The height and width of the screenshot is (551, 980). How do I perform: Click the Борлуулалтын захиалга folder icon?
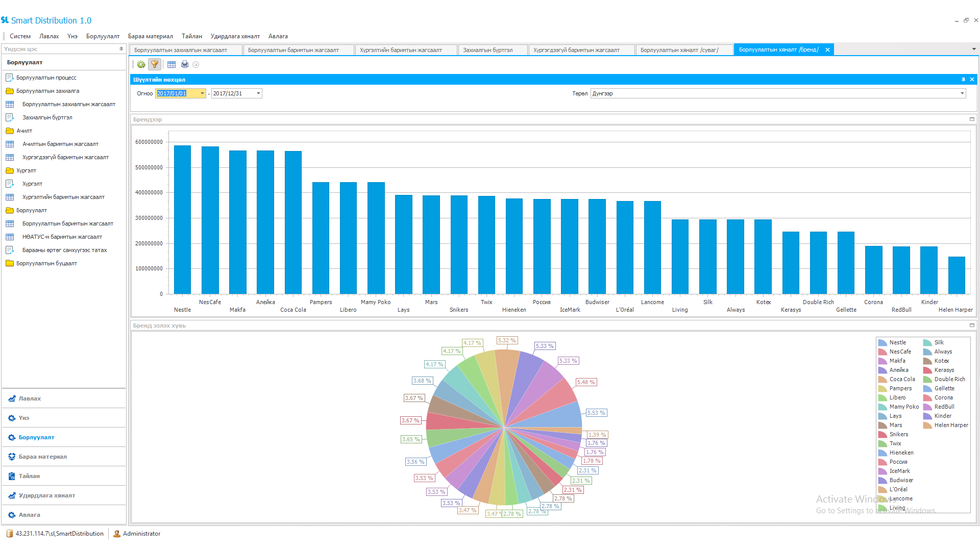pos(10,91)
